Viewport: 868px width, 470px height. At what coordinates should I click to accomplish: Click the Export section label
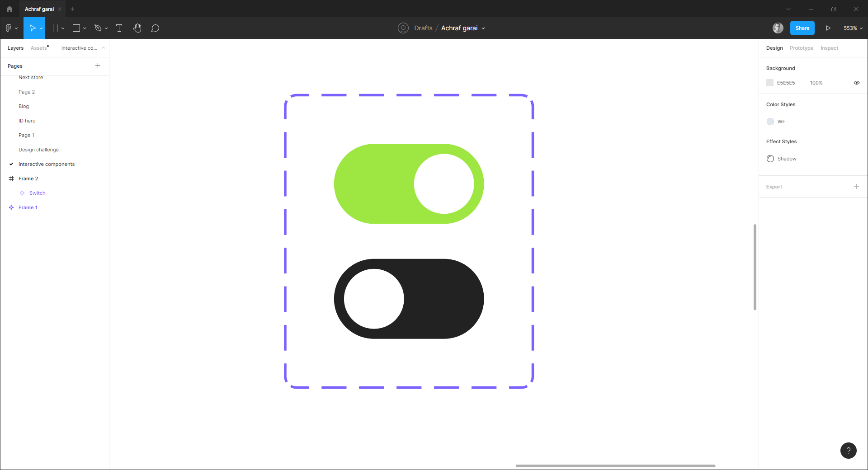click(x=774, y=187)
